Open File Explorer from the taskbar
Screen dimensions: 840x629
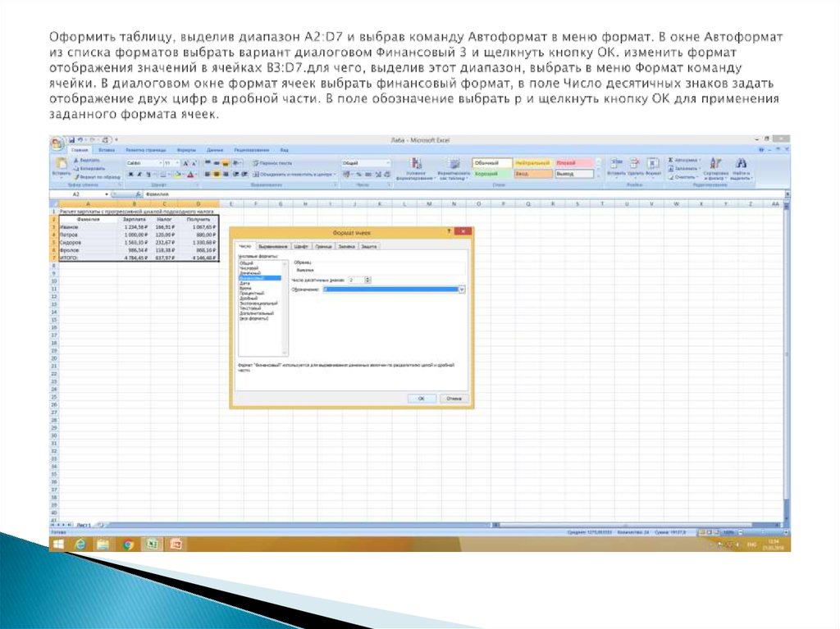pos(103,545)
